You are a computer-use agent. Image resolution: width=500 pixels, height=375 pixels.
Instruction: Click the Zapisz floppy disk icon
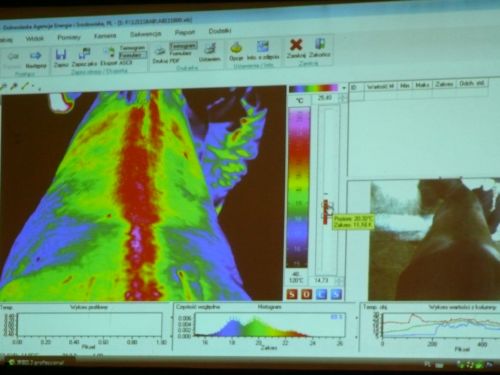click(x=61, y=54)
